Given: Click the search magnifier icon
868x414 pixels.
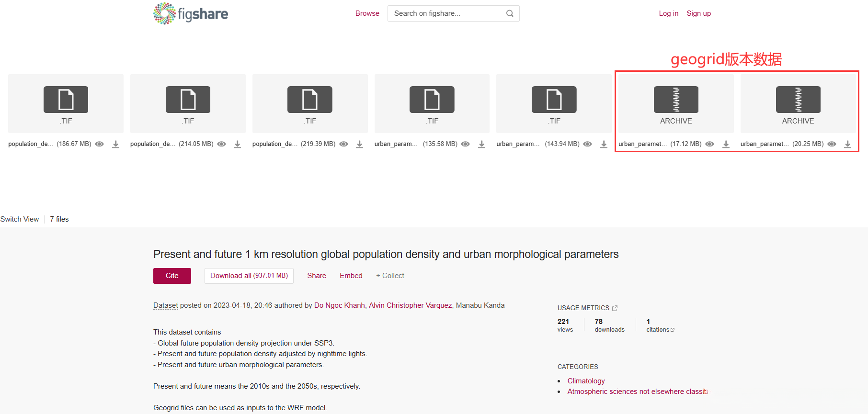Looking at the screenshot, I should click(x=510, y=13).
